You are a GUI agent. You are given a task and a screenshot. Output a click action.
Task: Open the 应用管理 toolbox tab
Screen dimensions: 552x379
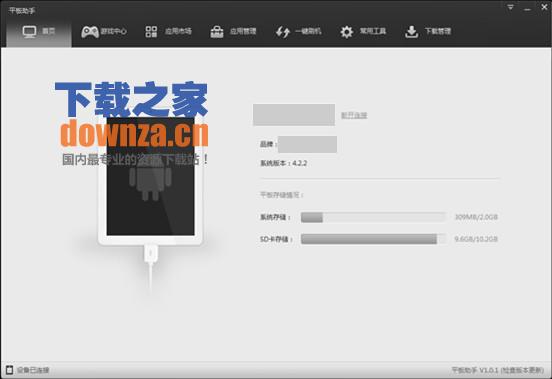pyautogui.click(x=233, y=32)
